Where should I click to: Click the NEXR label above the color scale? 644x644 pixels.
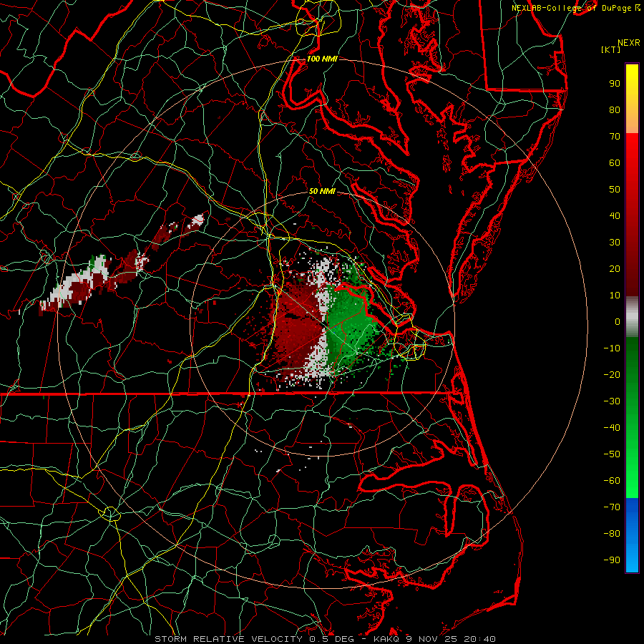coord(629,43)
